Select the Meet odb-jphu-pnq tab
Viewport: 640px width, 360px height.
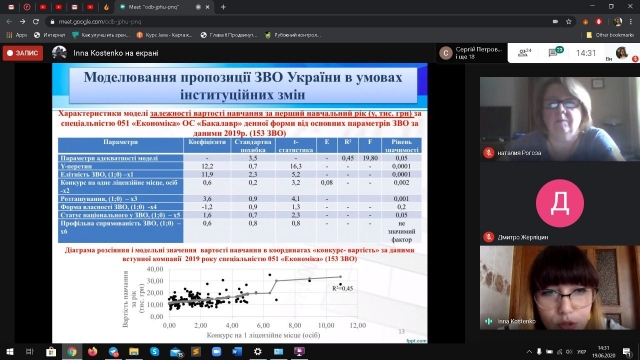tap(163, 7)
